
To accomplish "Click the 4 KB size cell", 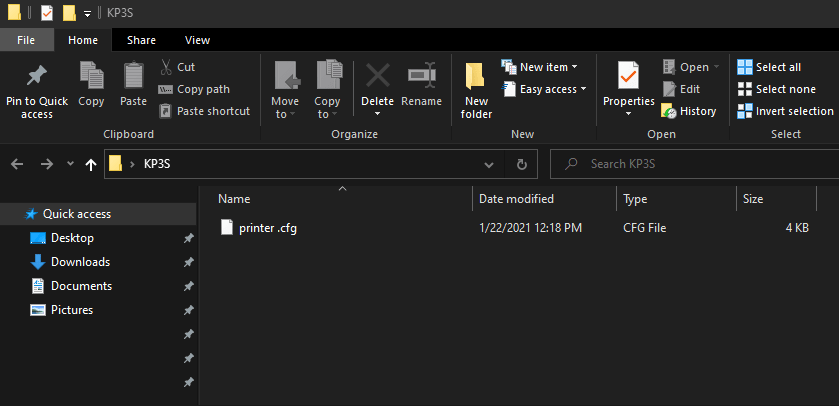I will pos(797,228).
